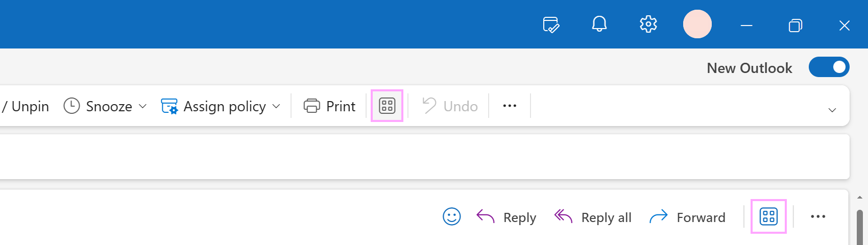Open notifications bell

pyautogui.click(x=599, y=24)
